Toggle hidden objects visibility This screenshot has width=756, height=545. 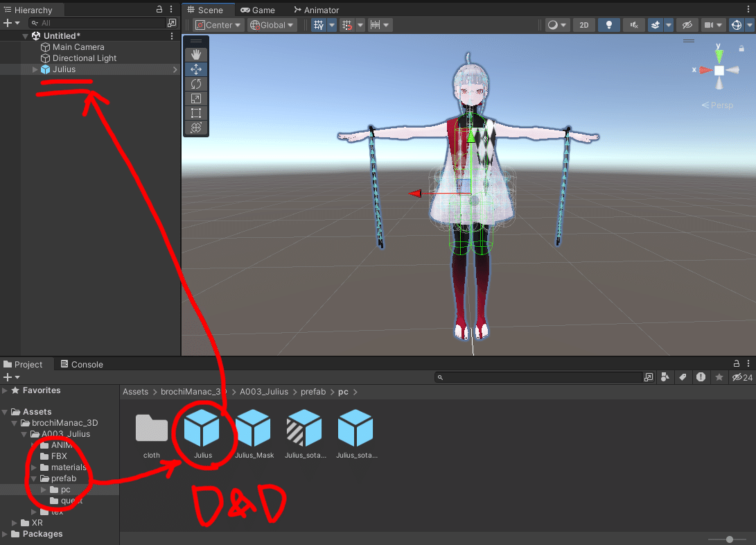687,25
